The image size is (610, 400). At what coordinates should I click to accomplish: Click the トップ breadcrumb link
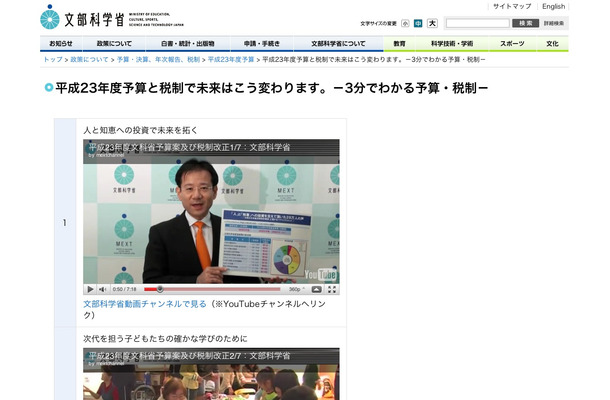point(53,60)
